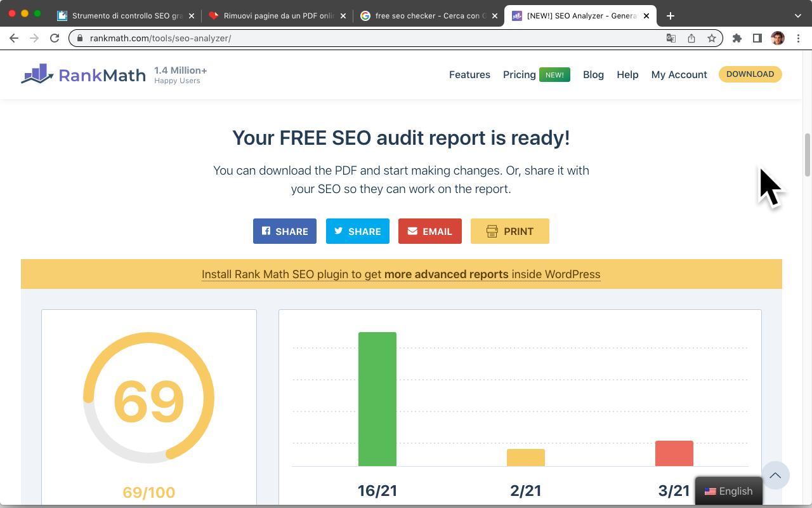Switch to Strumento di controllo SEO tab

pyautogui.click(x=125, y=16)
